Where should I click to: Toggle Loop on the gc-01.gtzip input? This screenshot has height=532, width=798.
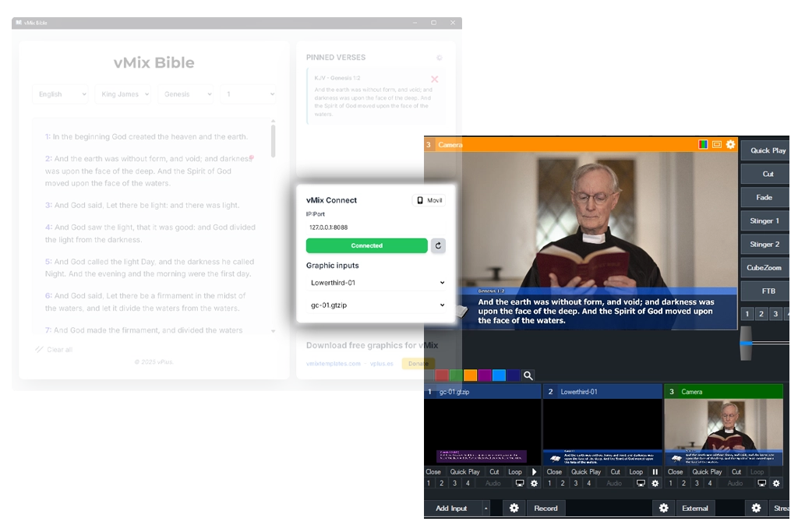click(515, 472)
